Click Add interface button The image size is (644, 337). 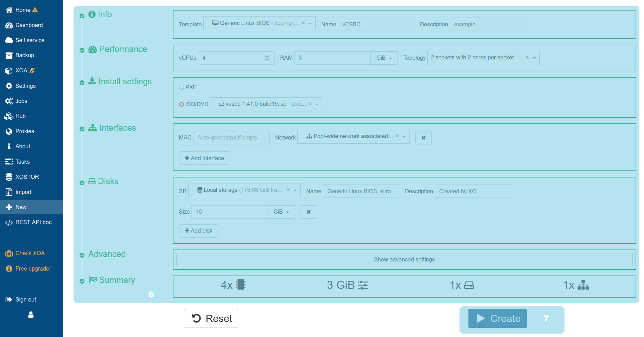[204, 158]
